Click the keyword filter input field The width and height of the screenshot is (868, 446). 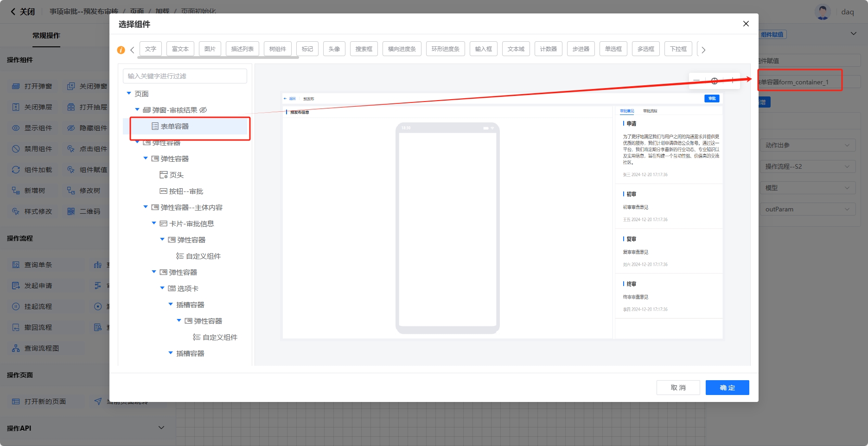click(185, 76)
